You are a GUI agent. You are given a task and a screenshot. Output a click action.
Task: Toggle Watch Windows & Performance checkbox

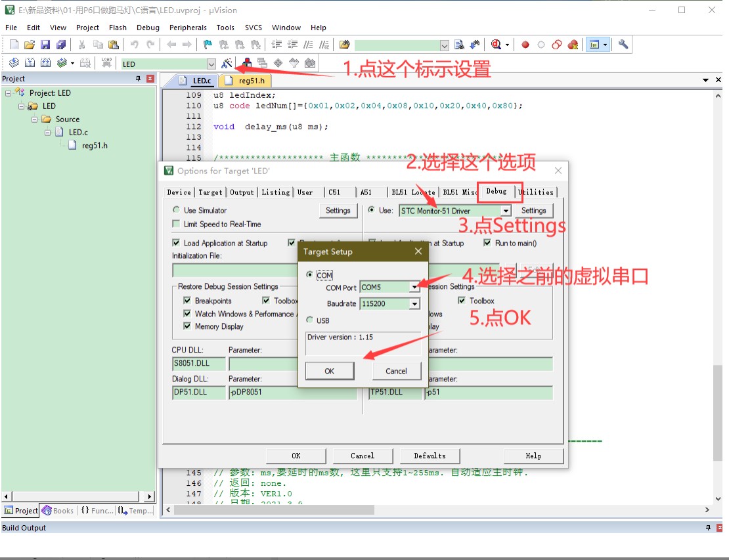(187, 313)
